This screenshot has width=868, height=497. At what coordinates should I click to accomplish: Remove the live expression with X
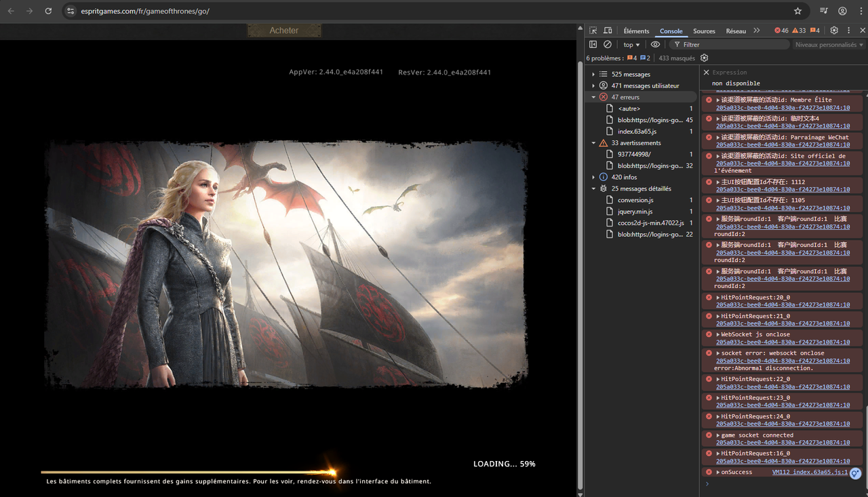tap(707, 73)
